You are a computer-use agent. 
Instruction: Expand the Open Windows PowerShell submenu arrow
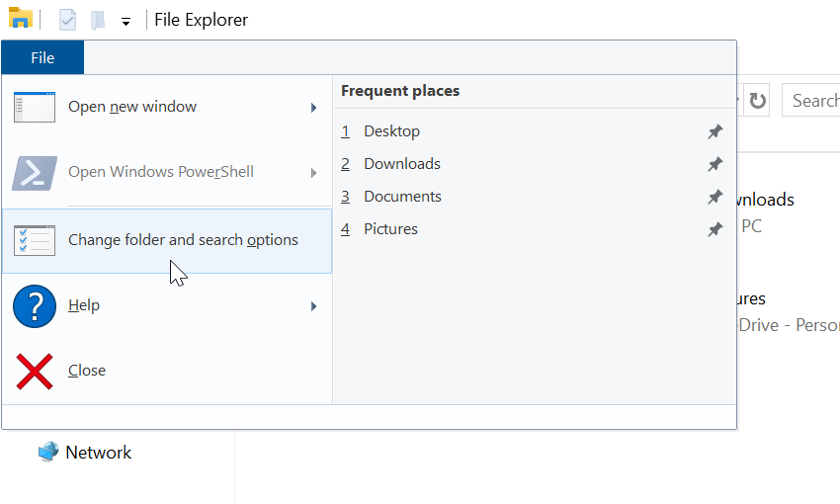coord(314,173)
